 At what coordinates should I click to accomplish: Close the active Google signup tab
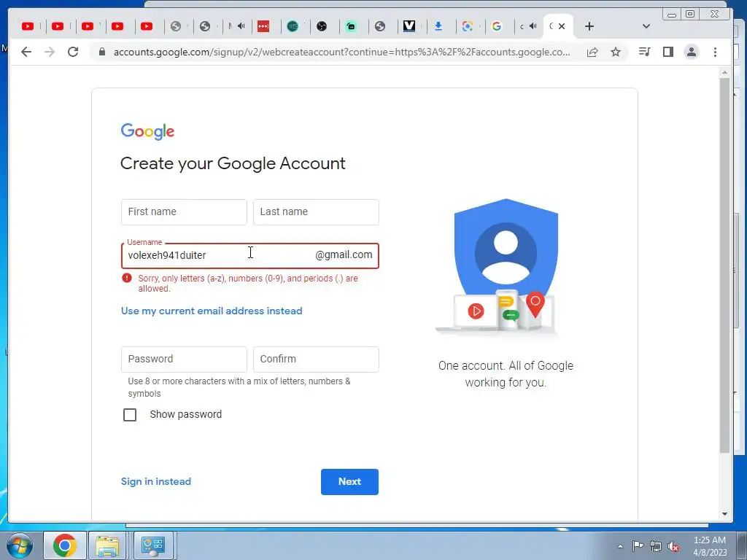[x=562, y=26]
